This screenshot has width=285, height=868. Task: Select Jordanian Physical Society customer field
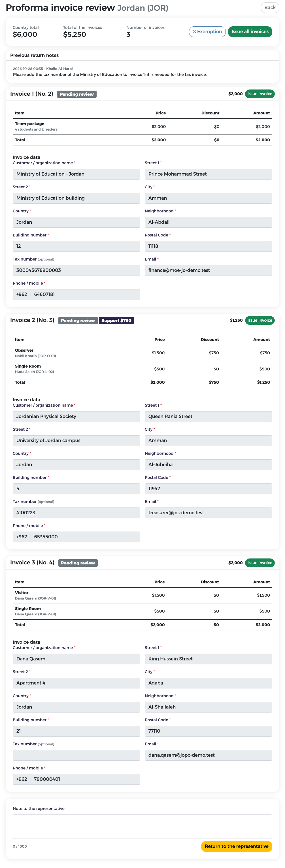pos(76,417)
